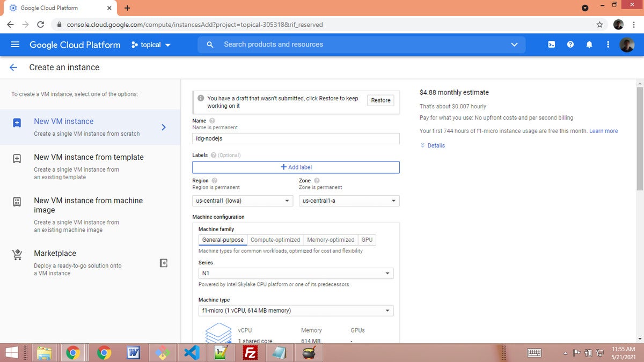
Task: Open the main navigation hamburger menu
Action: click(15, 45)
